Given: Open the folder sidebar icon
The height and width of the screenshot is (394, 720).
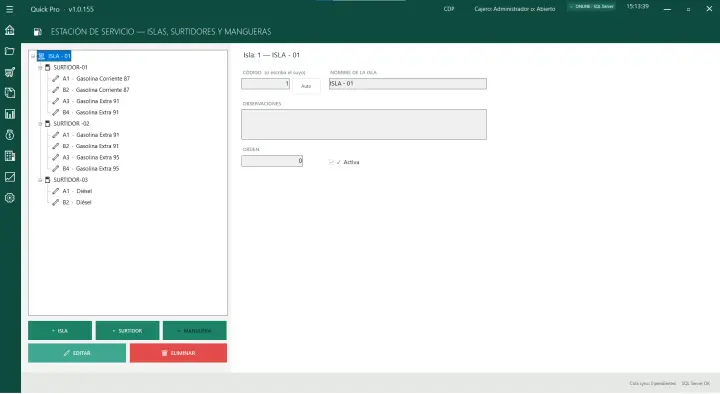Looking at the screenshot, I should click(x=10, y=51).
